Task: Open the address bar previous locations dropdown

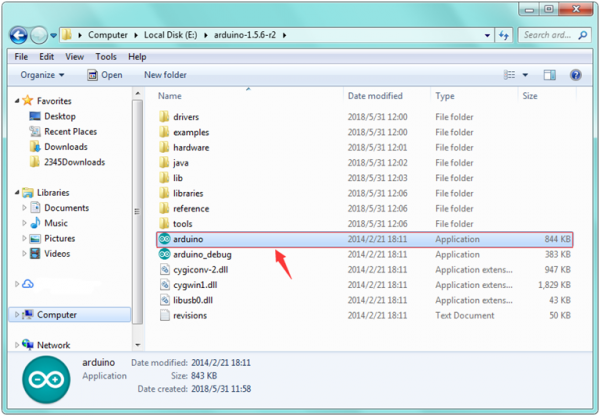Action: coord(487,35)
